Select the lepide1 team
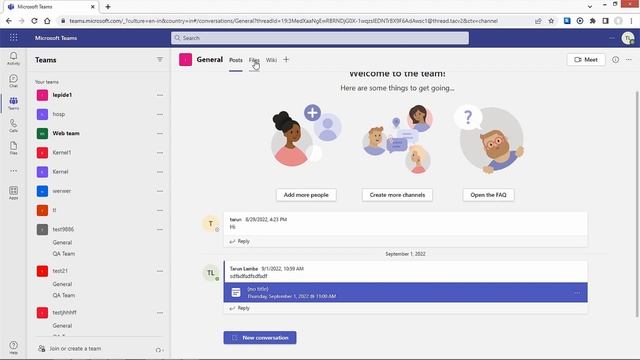Viewport: 640px width, 360px height. click(62, 95)
